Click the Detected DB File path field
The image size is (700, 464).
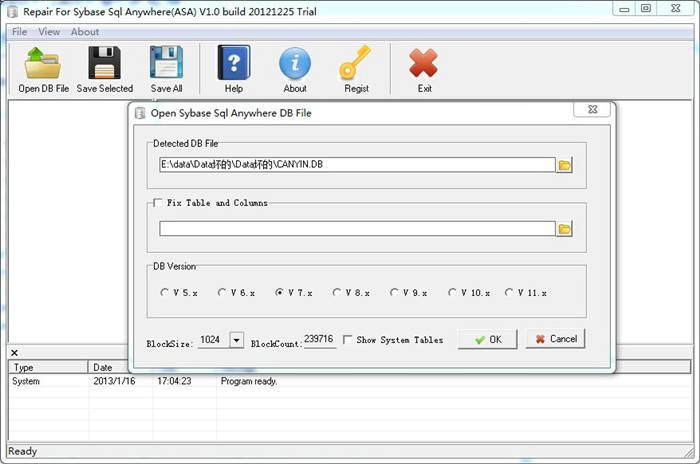click(357, 165)
